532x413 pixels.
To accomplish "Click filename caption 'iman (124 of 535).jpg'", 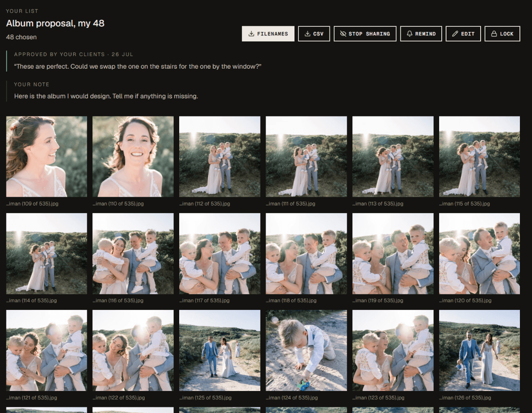I will pyautogui.click(x=291, y=397).
